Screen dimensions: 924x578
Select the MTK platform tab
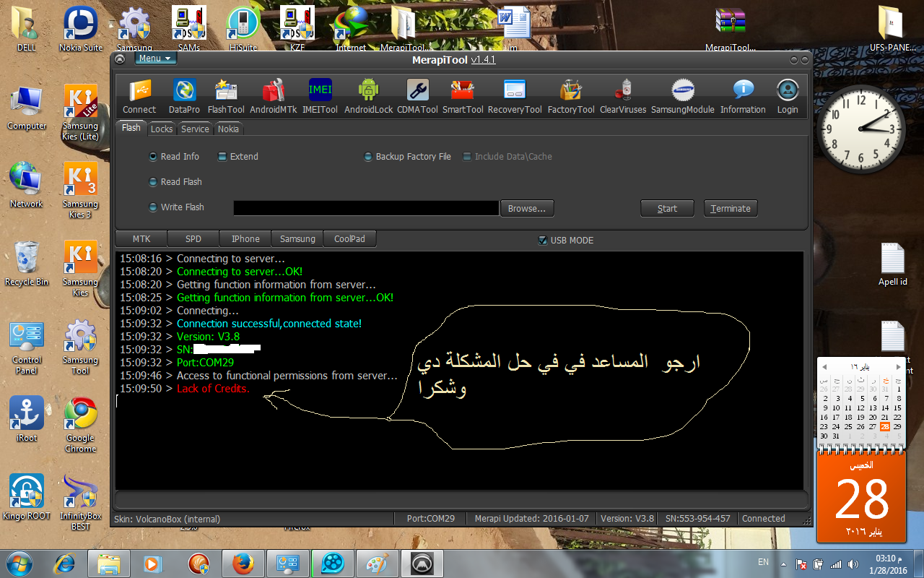click(x=141, y=239)
